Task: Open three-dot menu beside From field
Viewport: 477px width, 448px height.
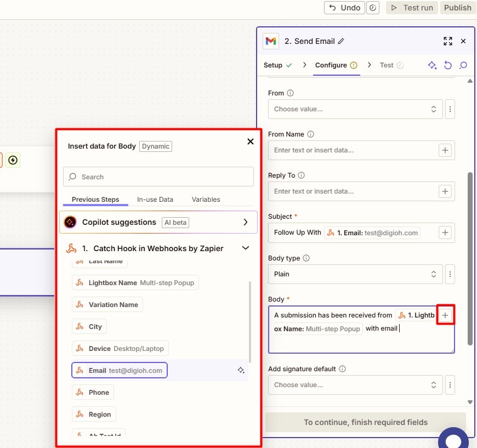Action: (x=450, y=109)
